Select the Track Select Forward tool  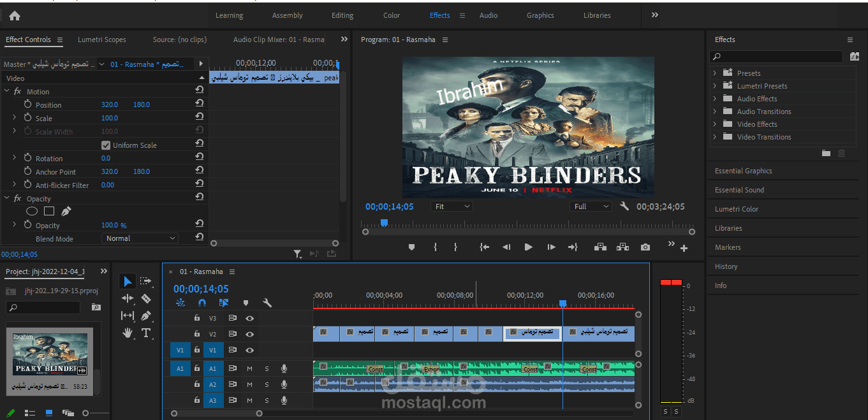click(146, 281)
